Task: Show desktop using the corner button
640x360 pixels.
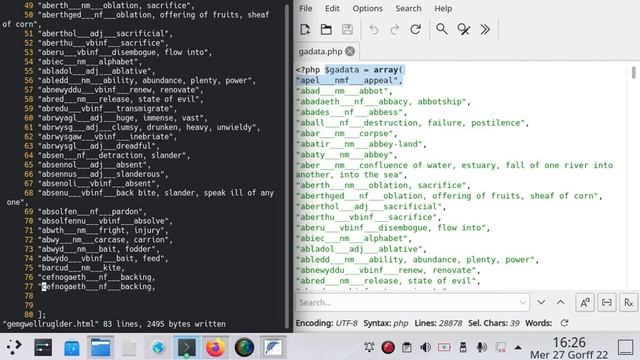Action: [625, 347]
